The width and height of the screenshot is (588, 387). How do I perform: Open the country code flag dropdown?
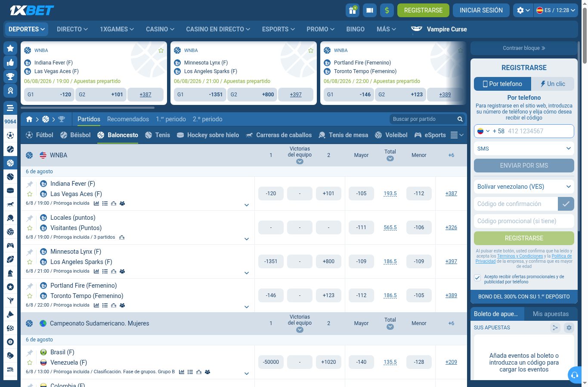pyautogui.click(x=483, y=131)
